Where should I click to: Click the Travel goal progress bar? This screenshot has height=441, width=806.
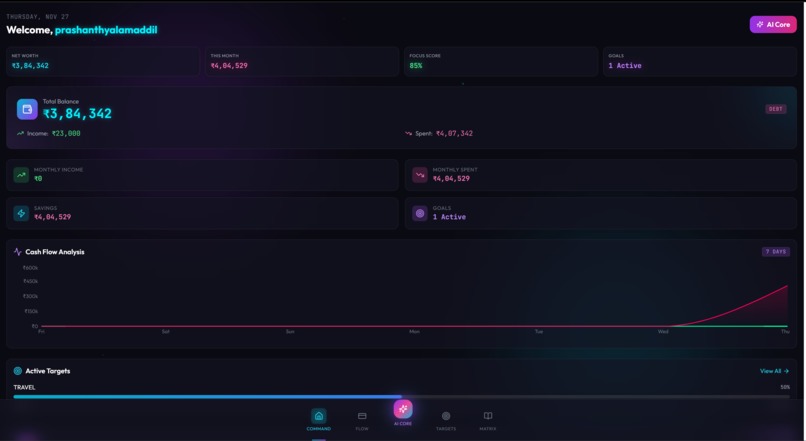[x=401, y=396]
